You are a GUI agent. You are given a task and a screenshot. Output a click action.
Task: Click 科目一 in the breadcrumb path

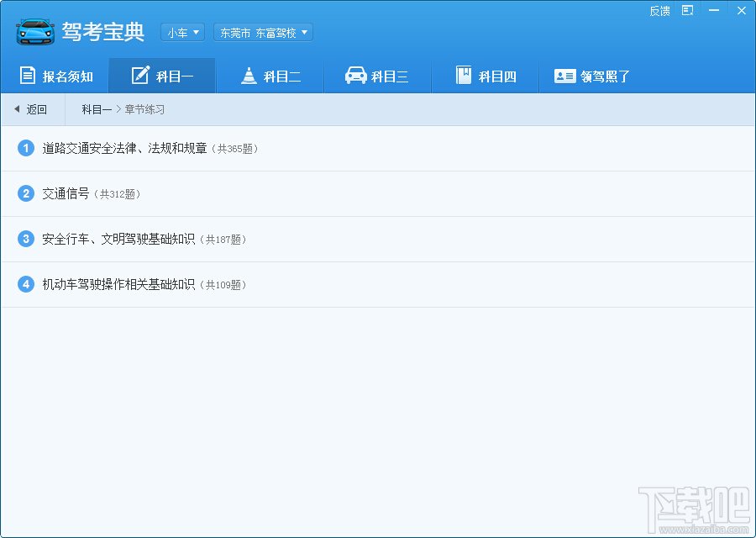tap(96, 108)
